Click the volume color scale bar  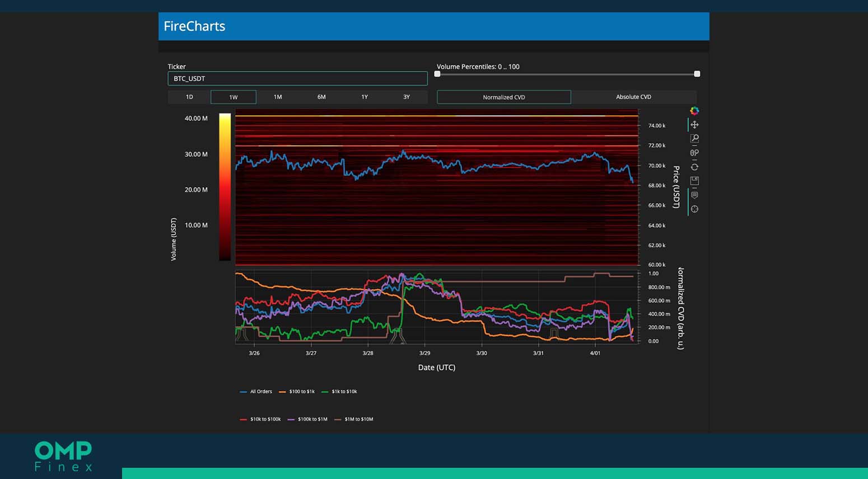point(225,187)
